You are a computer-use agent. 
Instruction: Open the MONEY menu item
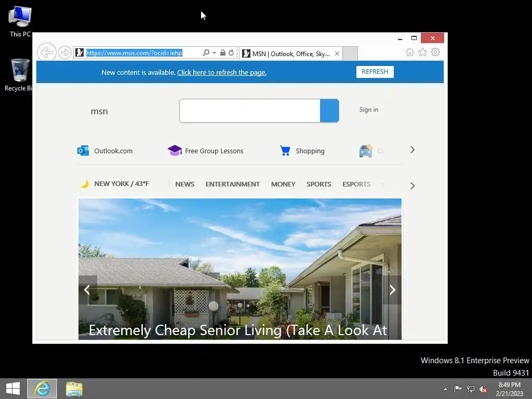click(x=283, y=184)
